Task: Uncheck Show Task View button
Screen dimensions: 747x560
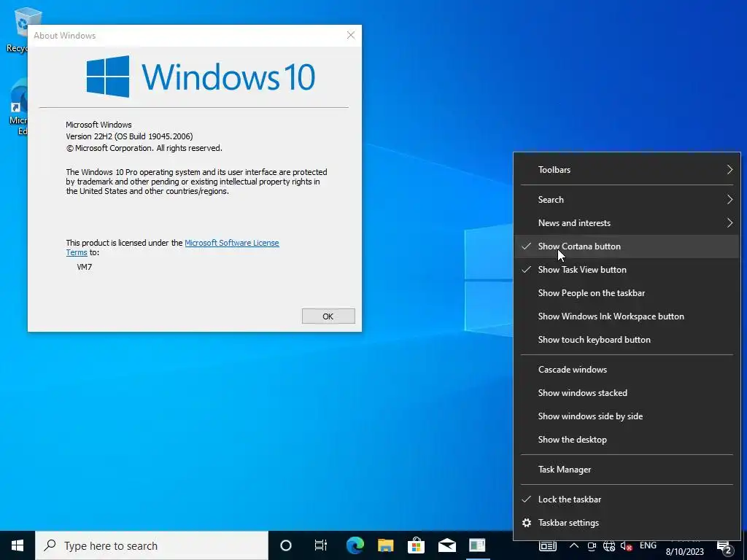Action: tap(627, 270)
